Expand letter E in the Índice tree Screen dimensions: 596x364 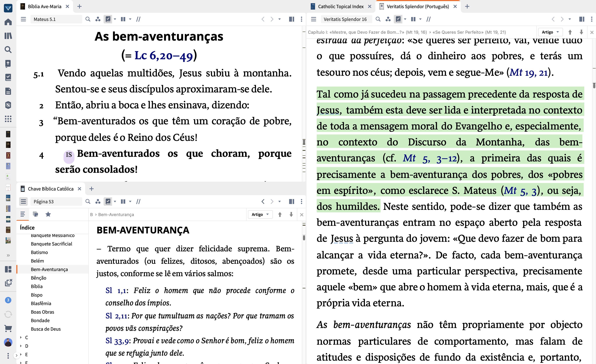[x=21, y=354]
